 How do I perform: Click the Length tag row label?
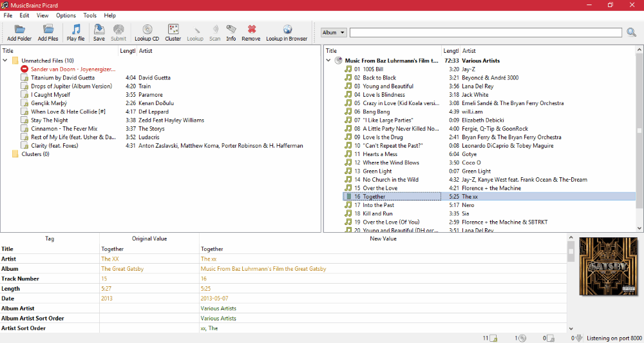coord(10,289)
